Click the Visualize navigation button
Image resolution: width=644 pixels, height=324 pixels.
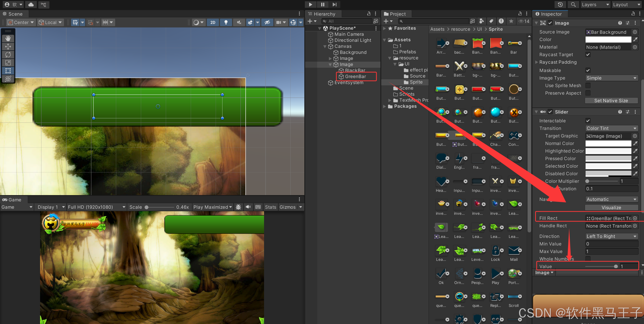[611, 208]
